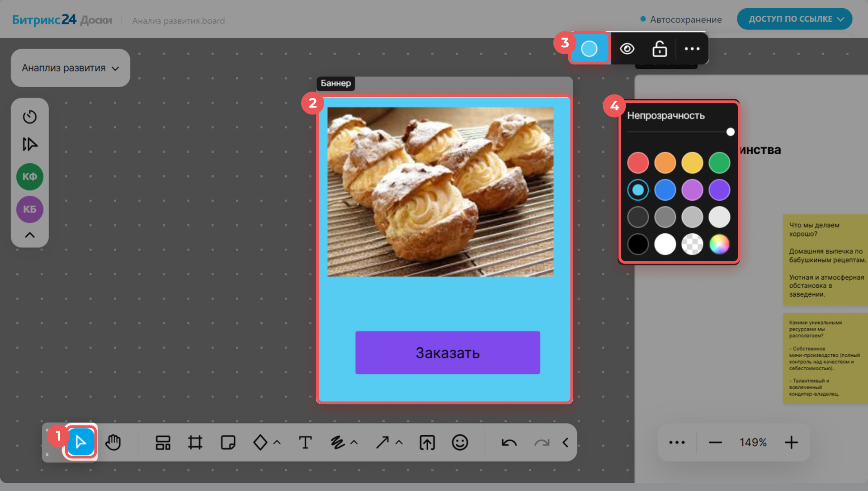Toggle the lock on selected frame
The height and width of the screenshot is (491, 868).
click(x=660, y=48)
